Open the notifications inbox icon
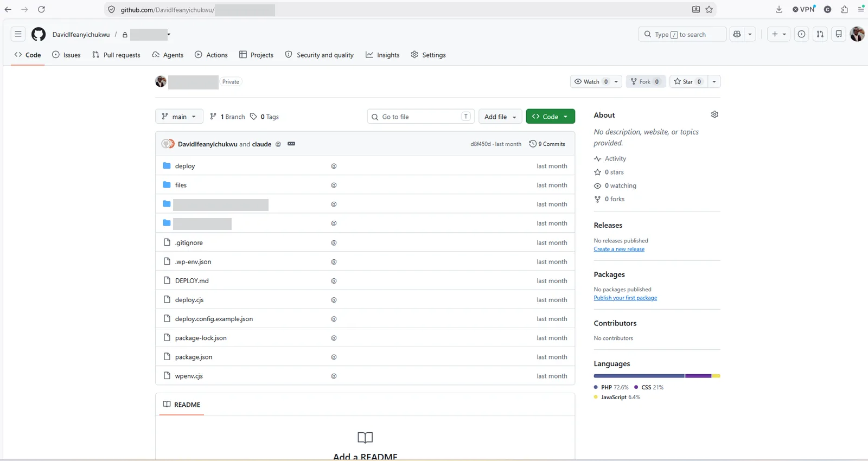This screenshot has width=868, height=461. click(x=839, y=34)
